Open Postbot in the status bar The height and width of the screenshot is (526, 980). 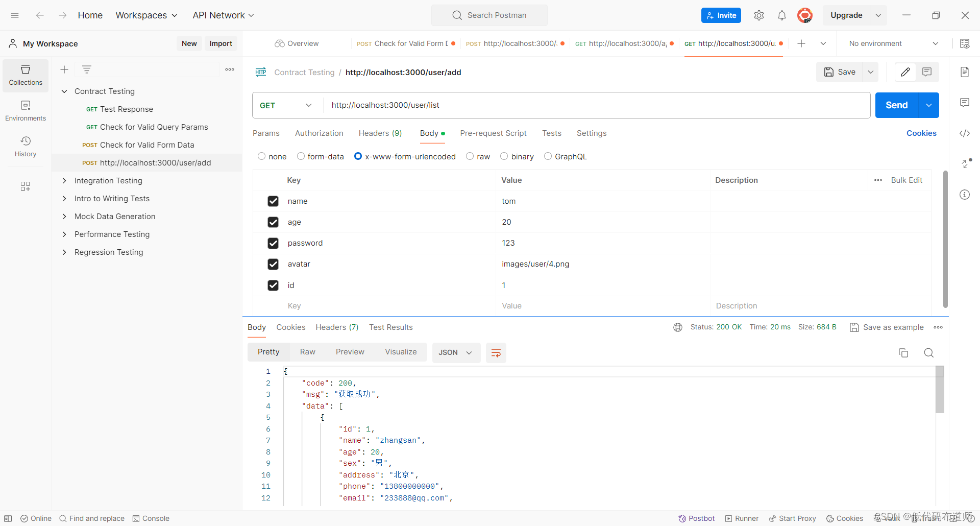coord(697,518)
